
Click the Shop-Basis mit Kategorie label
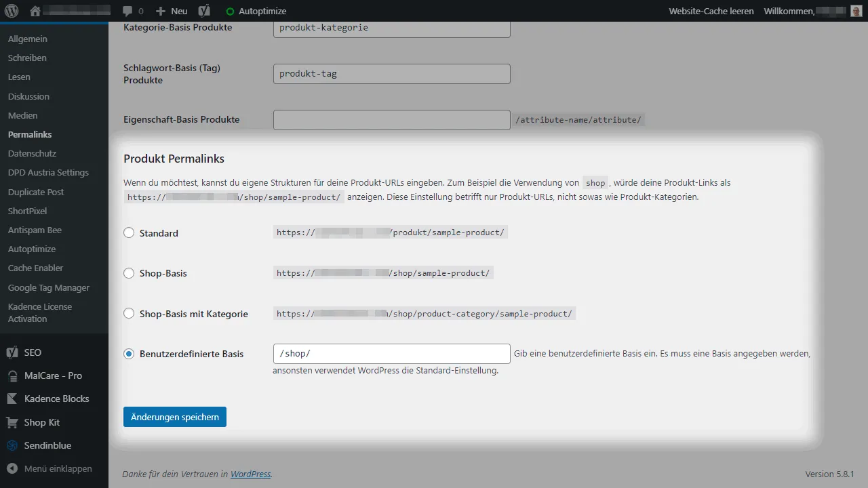click(194, 314)
